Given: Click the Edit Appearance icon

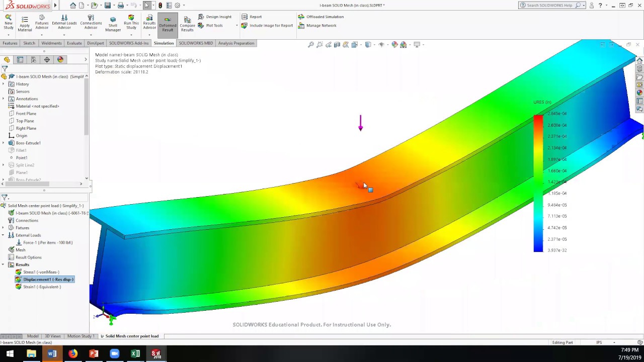Looking at the screenshot, I should (x=394, y=45).
